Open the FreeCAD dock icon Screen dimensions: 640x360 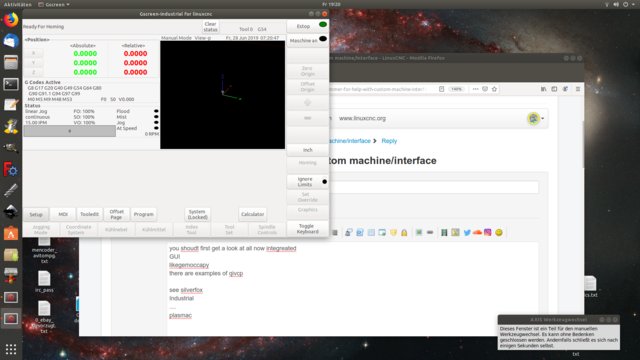(11, 169)
